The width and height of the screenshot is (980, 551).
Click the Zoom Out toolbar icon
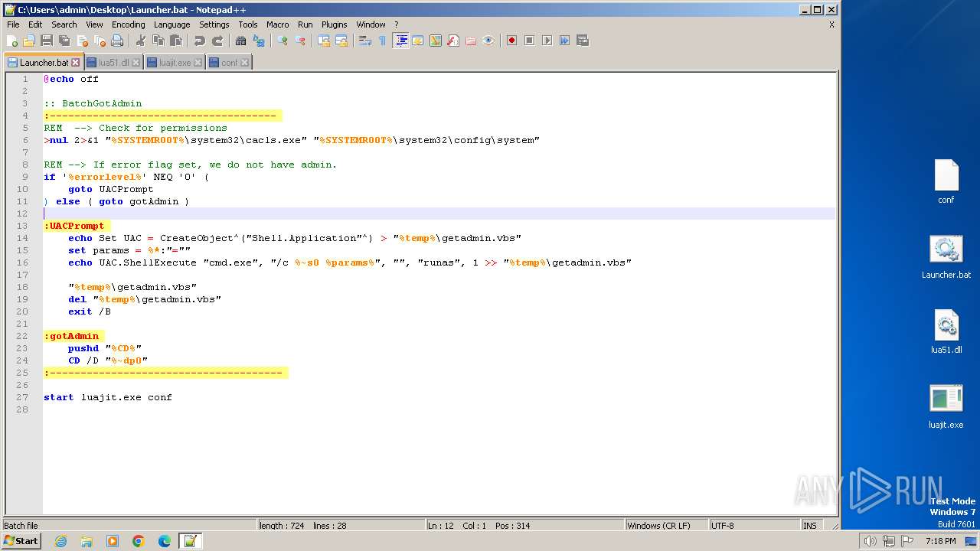tap(300, 41)
